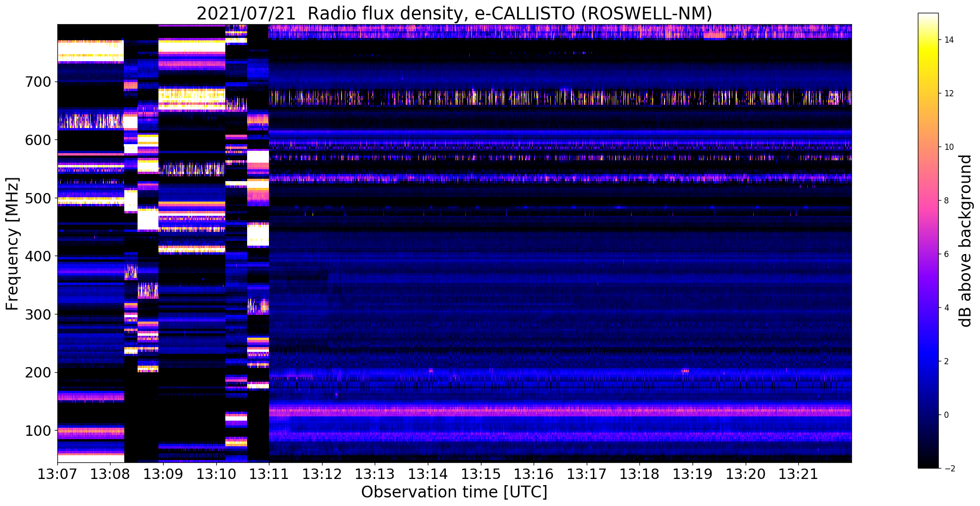Click the 13:16 time tick label

tap(534, 474)
